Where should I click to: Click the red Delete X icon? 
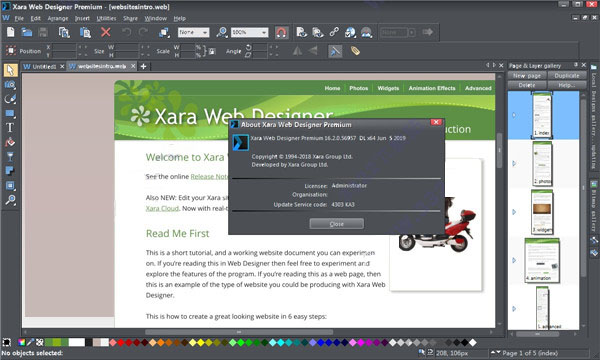coord(106,32)
